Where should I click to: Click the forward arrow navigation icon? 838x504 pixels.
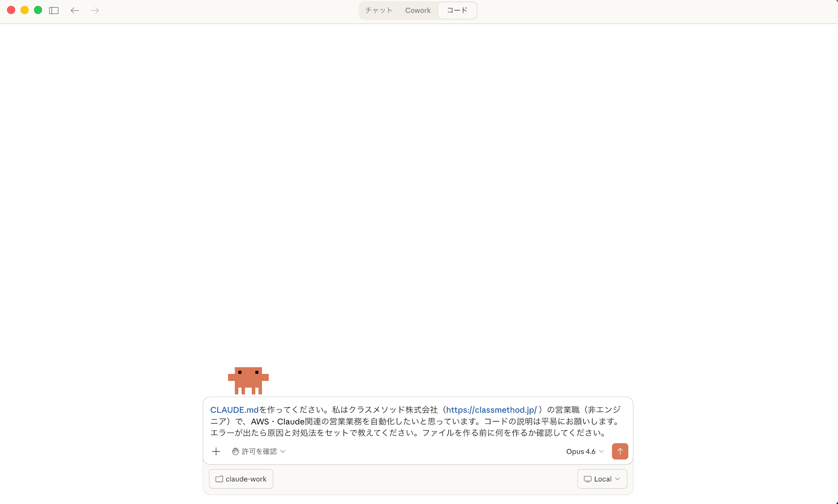tap(95, 10)
